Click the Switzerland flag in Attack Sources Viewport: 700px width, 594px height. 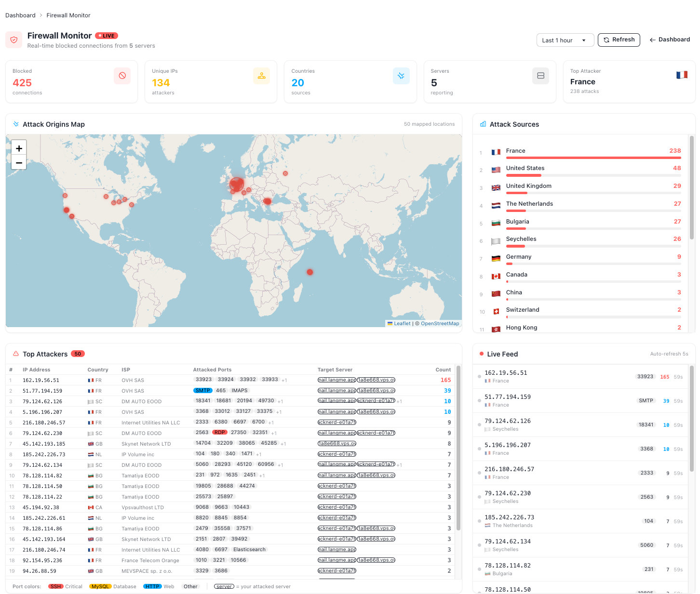(x=496, y=312)
